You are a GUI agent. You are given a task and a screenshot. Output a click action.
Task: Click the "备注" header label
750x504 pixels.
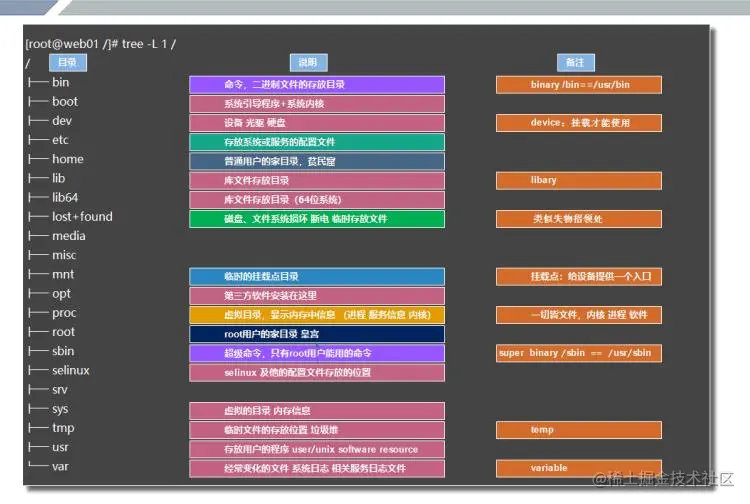pyautogui.click(x=575, y=62)
